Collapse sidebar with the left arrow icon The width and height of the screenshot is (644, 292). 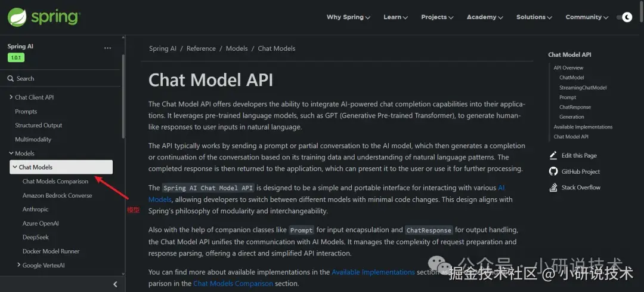tap(115, 284)
